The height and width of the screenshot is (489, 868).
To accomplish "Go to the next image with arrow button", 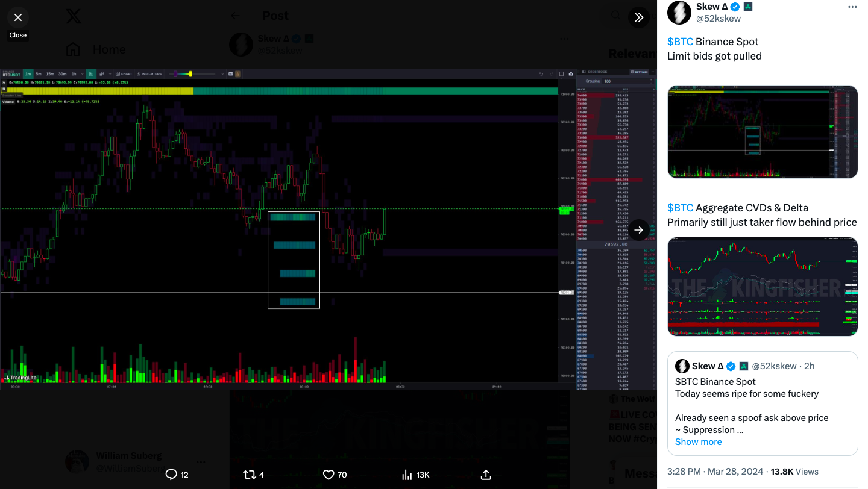I will click(639, 230).
